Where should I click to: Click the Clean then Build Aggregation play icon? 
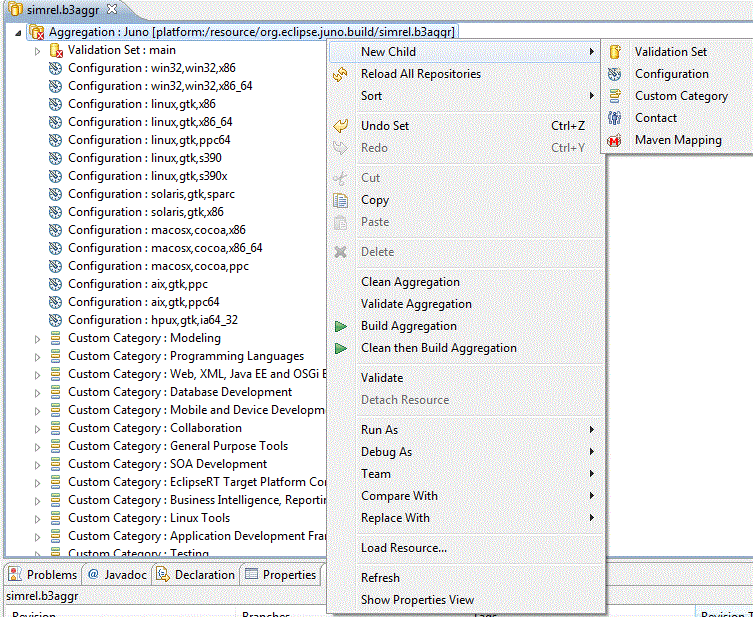coord(340,348)
